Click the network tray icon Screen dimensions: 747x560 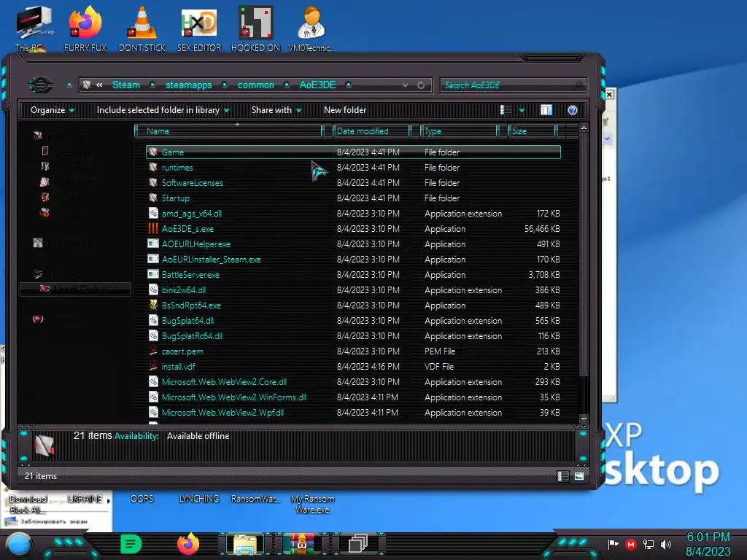(649, 544)
